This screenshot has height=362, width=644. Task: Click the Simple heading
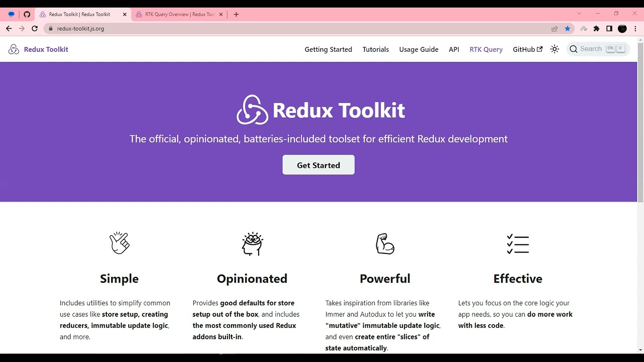119,279
